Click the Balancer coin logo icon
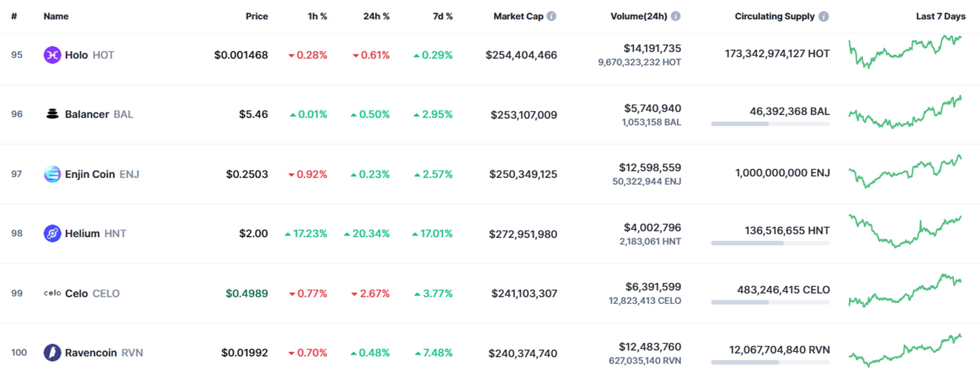Image resolution: width=980 pixels, height=377 pixels. pyautogui.click(x=52, y=114)
